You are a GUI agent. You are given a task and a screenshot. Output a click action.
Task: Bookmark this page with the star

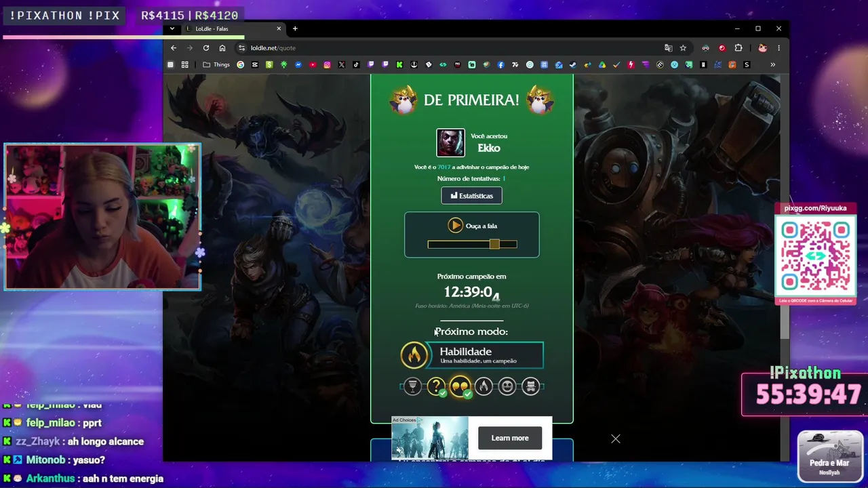[683, 48]
